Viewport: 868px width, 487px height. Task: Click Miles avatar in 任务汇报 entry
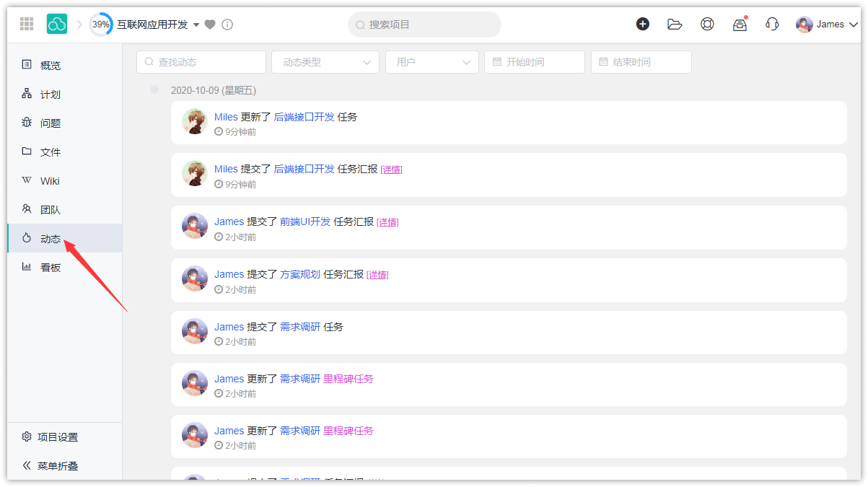click(x=195, y=173)
